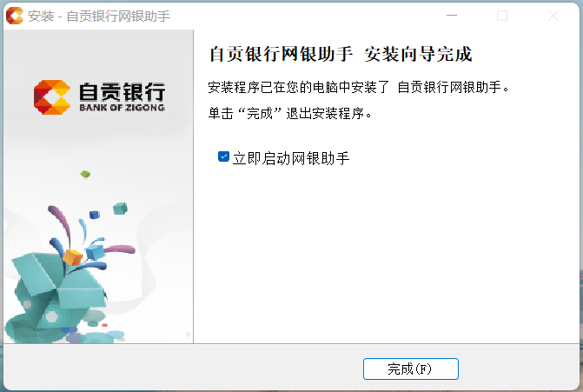Click the 立即启动网银助手 label text
583x392 pixels.
tap(291, 158)
